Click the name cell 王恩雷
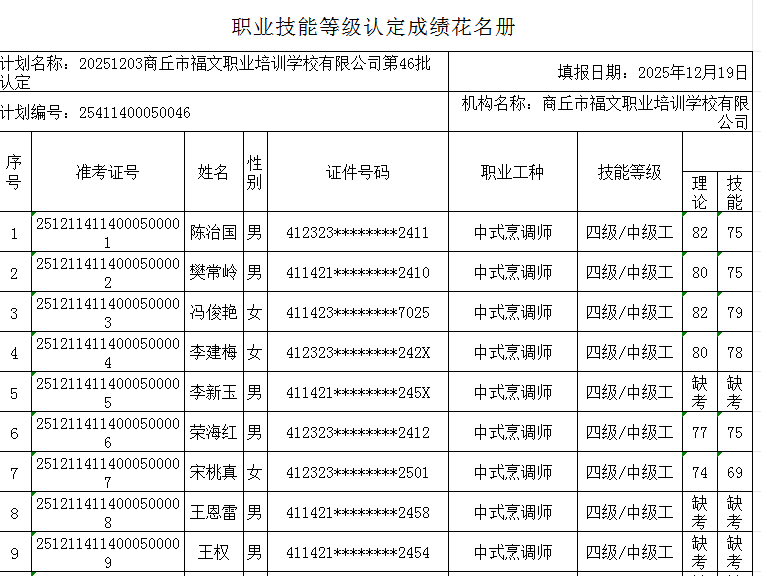 (214, 513)
